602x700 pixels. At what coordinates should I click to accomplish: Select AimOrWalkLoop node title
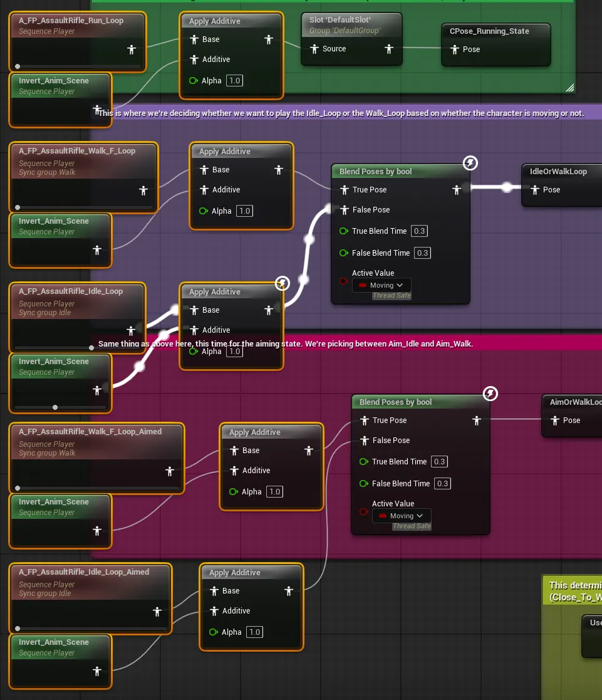(575, 402)
